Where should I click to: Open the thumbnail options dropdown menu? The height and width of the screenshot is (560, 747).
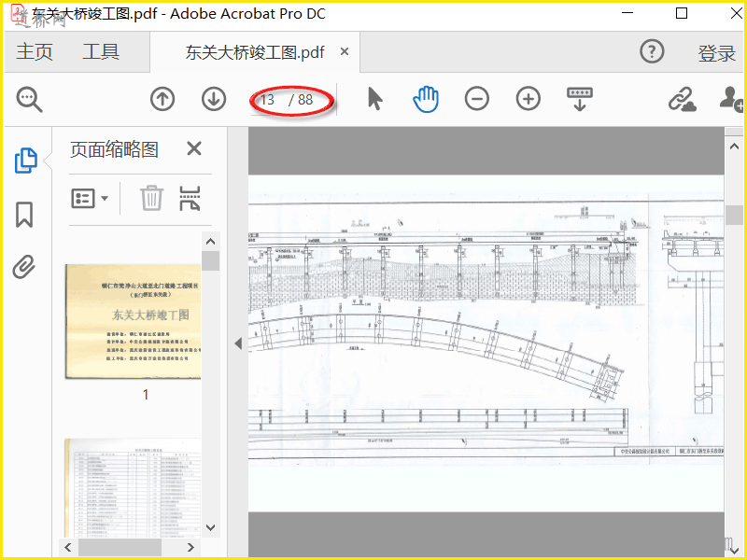pyautogui.click(x=90, y=199)
